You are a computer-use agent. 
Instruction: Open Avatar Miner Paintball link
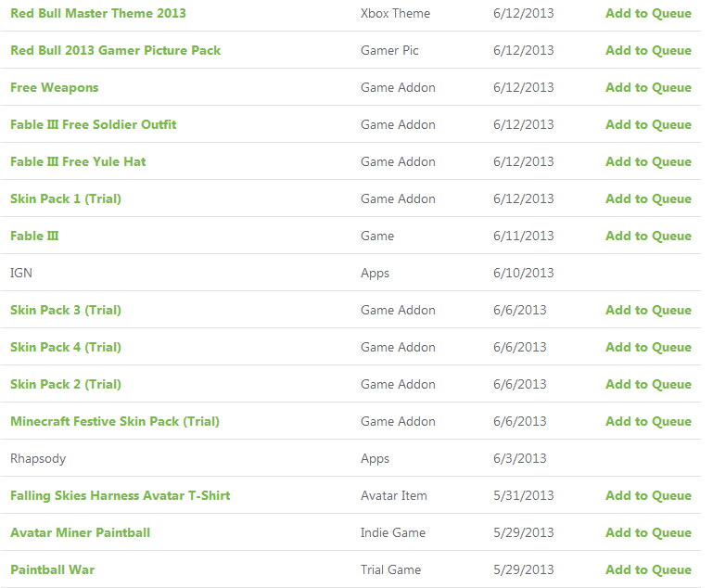point(80,533)
